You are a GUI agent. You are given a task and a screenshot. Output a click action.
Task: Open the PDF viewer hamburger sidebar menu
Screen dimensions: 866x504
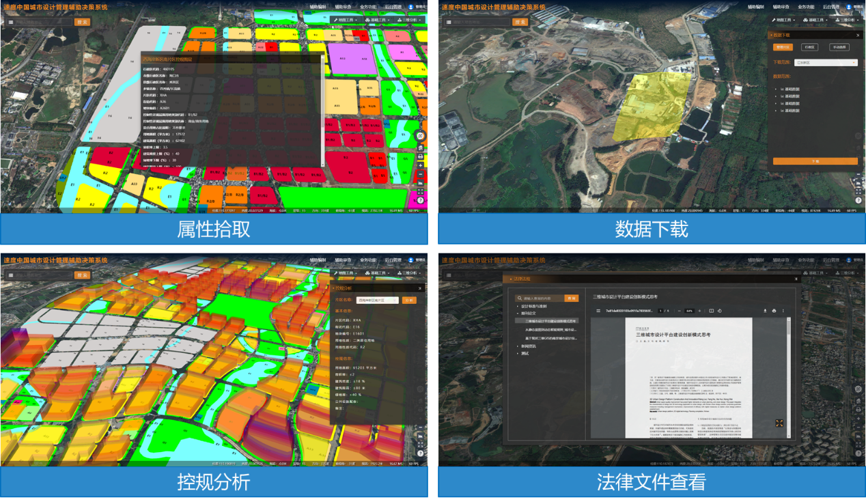[x=599, y=311]
